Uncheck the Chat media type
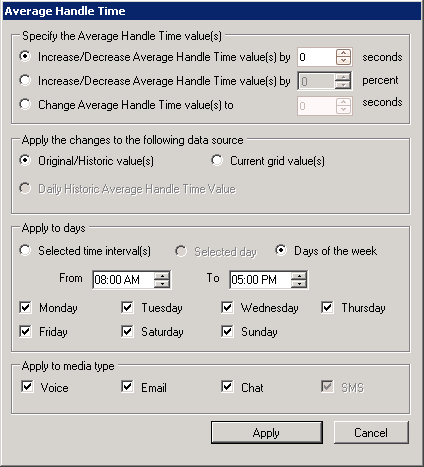424x467 pixels. click(x=227, y=387)
